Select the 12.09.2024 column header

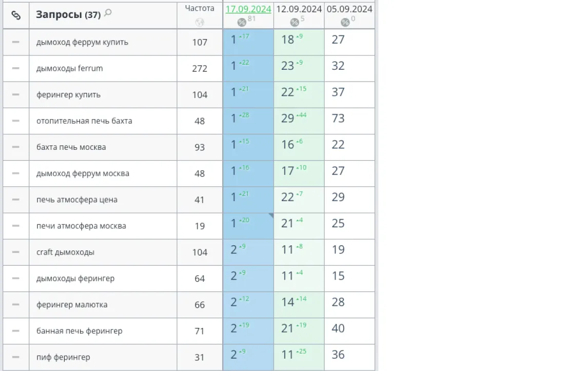click(299, 9)
